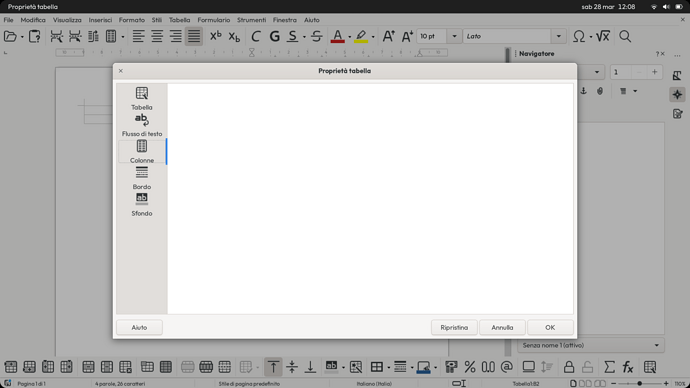Open Senza nome 1 (attivo) dropdown

(591, 345)
